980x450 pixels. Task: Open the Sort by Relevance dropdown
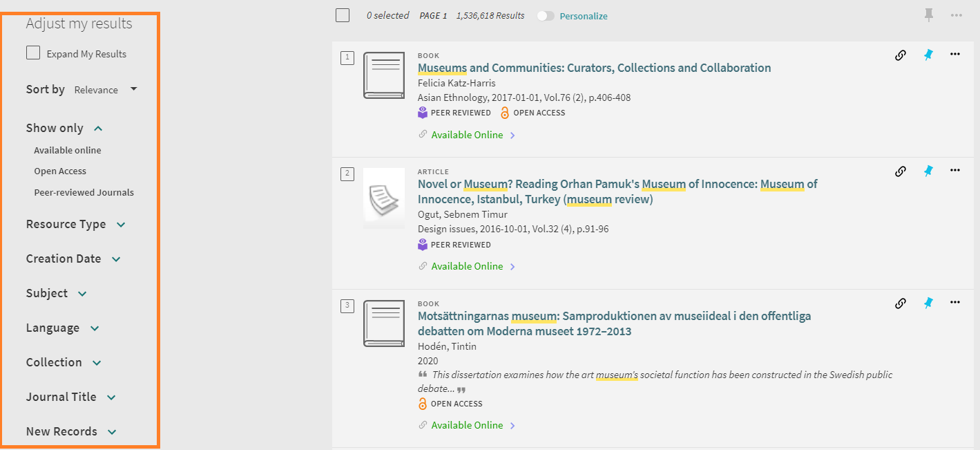coord(106,90)
